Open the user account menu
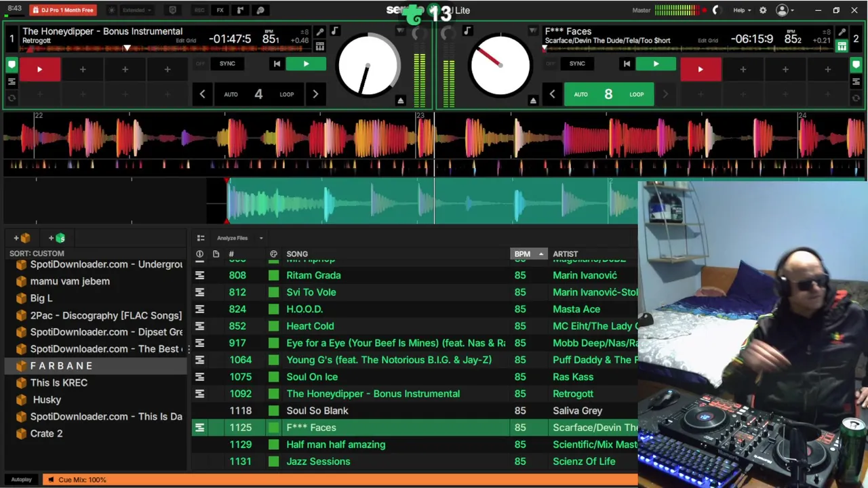868x488 pixels. (x=785, y=10)
